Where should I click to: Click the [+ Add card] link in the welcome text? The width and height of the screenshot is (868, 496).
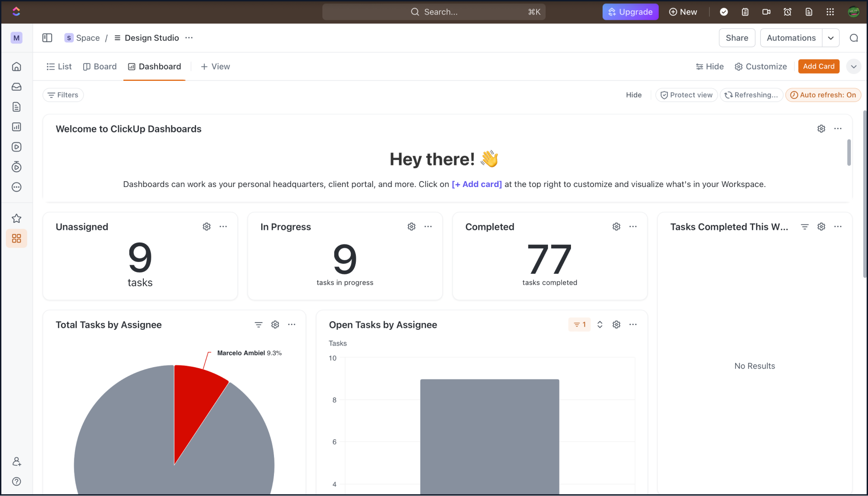[x=476, y=184]
